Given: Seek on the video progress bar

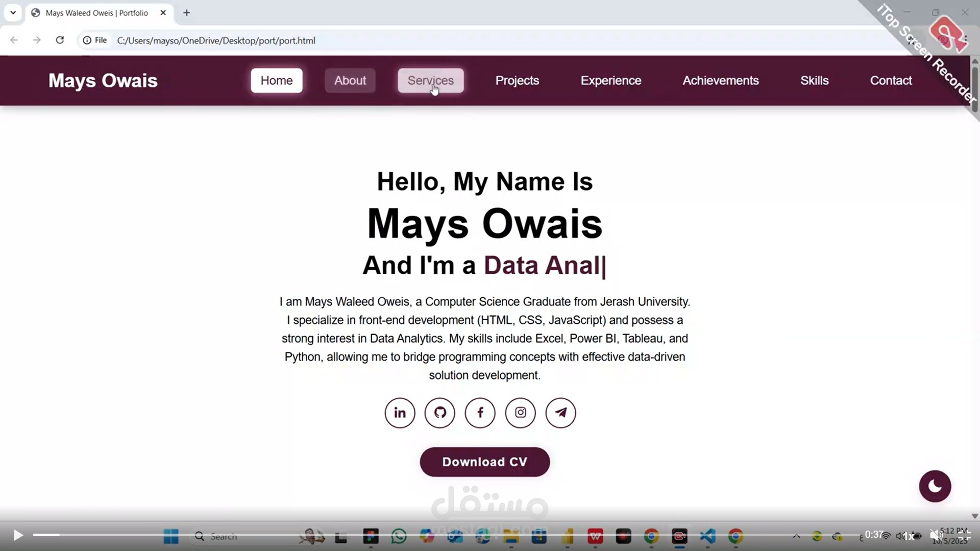Looking at the screenshot, I should click(447, 535).
